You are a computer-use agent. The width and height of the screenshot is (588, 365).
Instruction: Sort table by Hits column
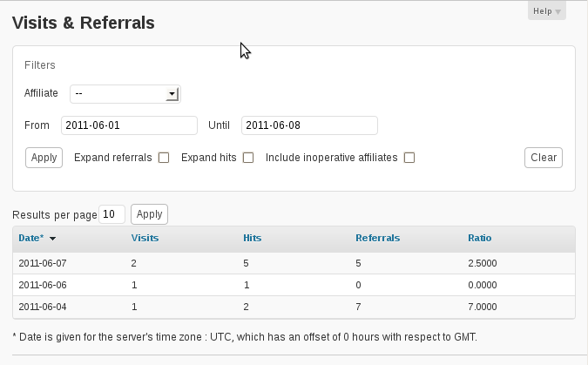coord(253,238)
